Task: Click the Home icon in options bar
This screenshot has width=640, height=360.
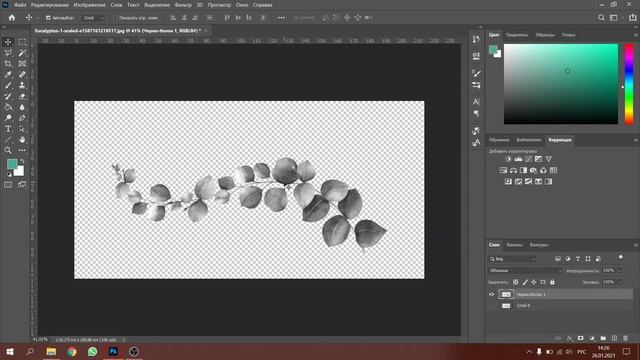Action: (x=12, y=18)
